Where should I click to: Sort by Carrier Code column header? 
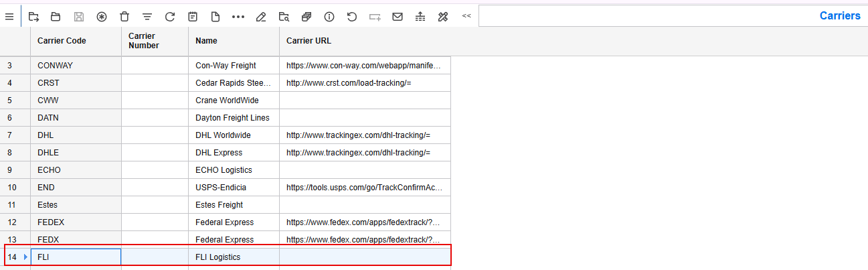pyautogui.click(x=62, y=41)
